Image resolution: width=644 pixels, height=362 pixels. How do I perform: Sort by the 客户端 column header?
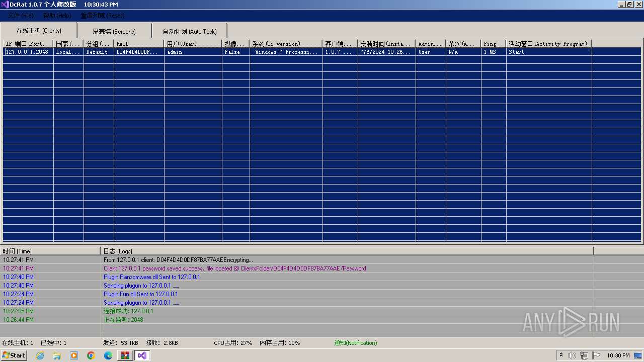[x=340, y=44]
